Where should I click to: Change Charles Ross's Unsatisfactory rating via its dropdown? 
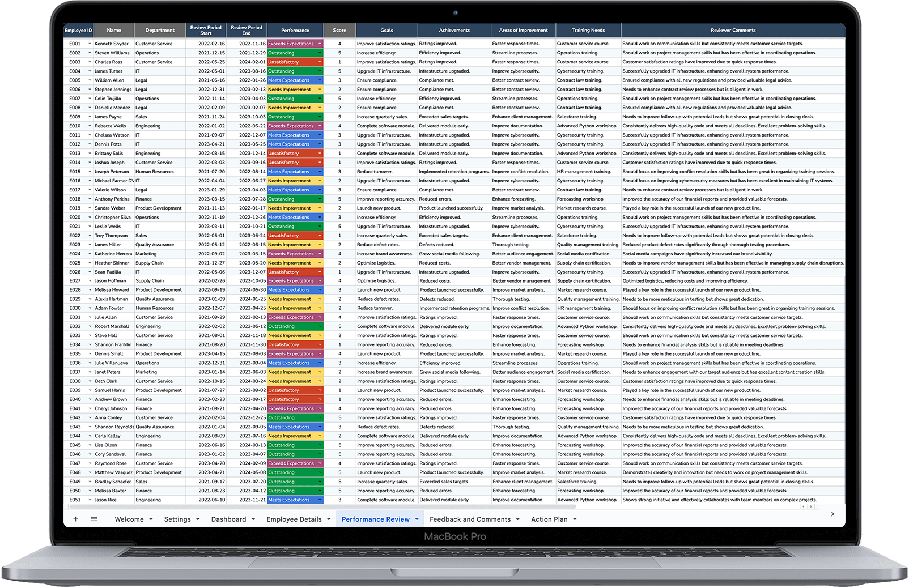(320, 62)
